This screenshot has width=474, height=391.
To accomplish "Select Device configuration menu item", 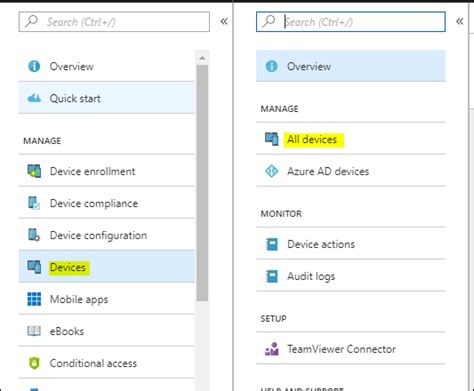I will pyautogui.click(x=107, y=235).
